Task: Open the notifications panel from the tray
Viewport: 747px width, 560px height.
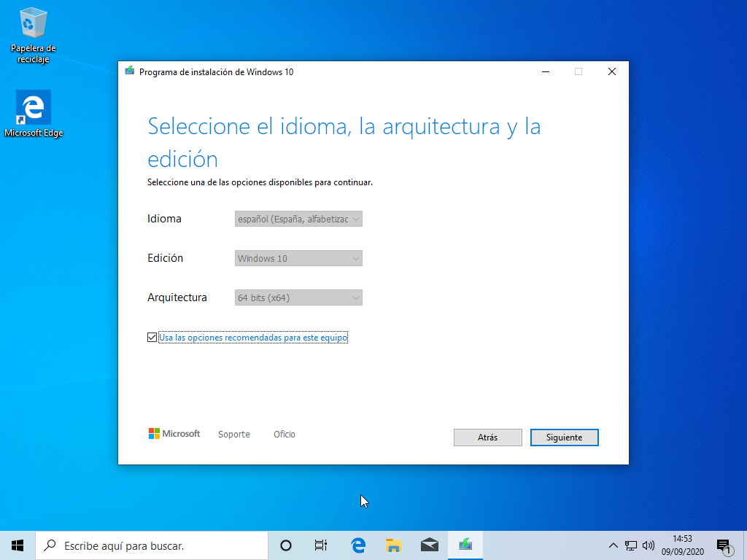Action: click(724, 545)
